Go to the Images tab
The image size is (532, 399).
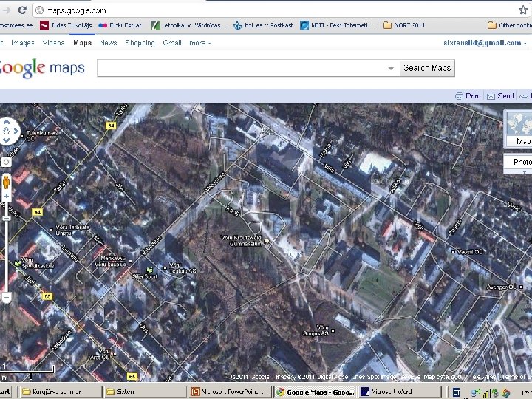tap(22, 43)
